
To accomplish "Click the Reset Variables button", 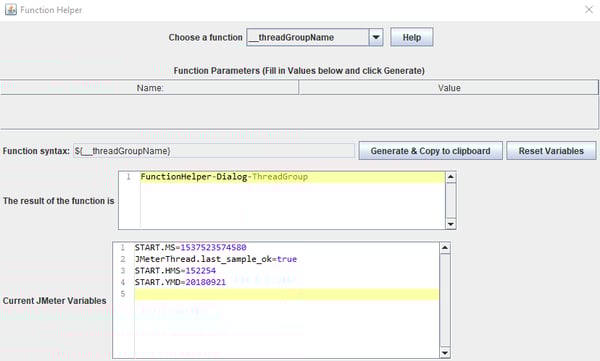I will 551,151.
